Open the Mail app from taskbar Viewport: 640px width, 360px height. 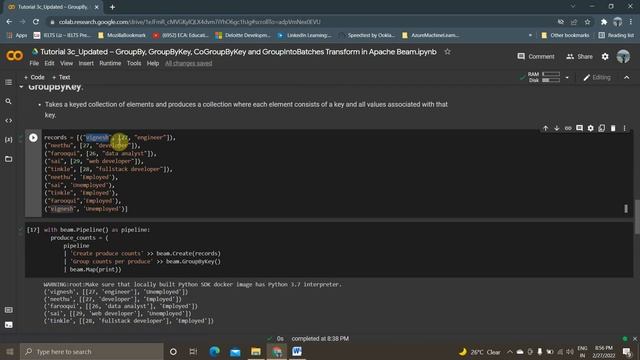coord(235,351)
